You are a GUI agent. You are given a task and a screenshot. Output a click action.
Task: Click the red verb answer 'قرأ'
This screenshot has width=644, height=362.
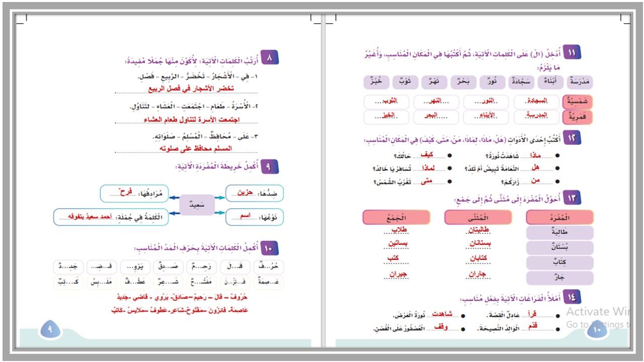[532, 314]
